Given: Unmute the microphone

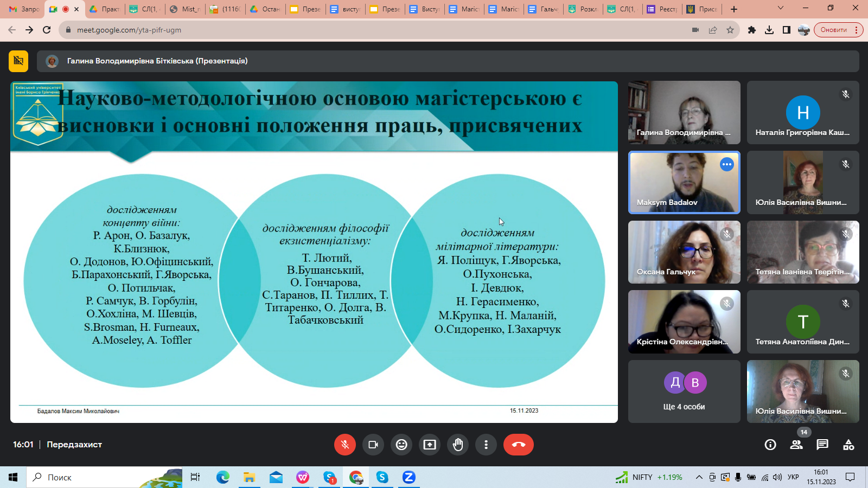Looking at the screenshot, I should coord(345,445).
